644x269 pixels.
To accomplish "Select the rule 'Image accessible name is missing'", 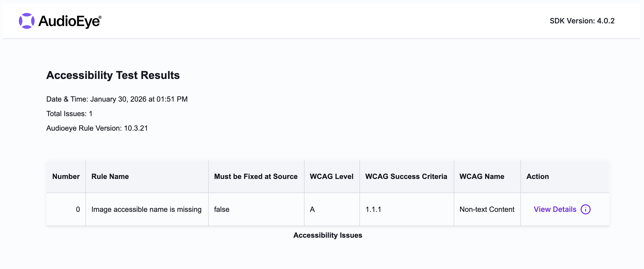I will (x=146, y=209).
